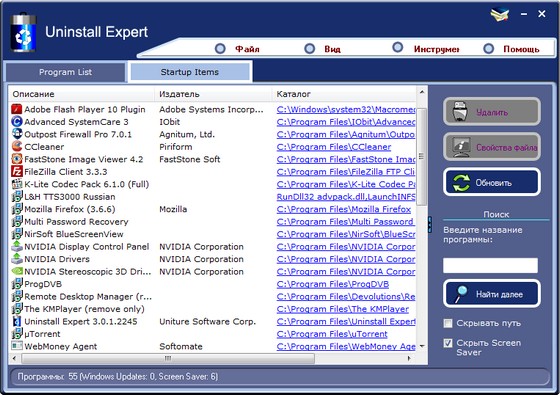Select the CCleaner program icon
560x395 pixels.
(x=17, y=146)
